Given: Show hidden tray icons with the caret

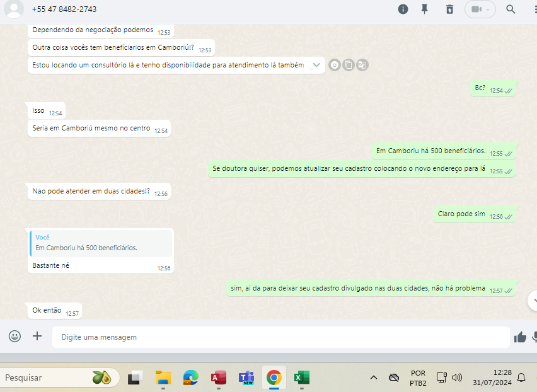Looking at the screenshot, I should (x=374, y=378).
